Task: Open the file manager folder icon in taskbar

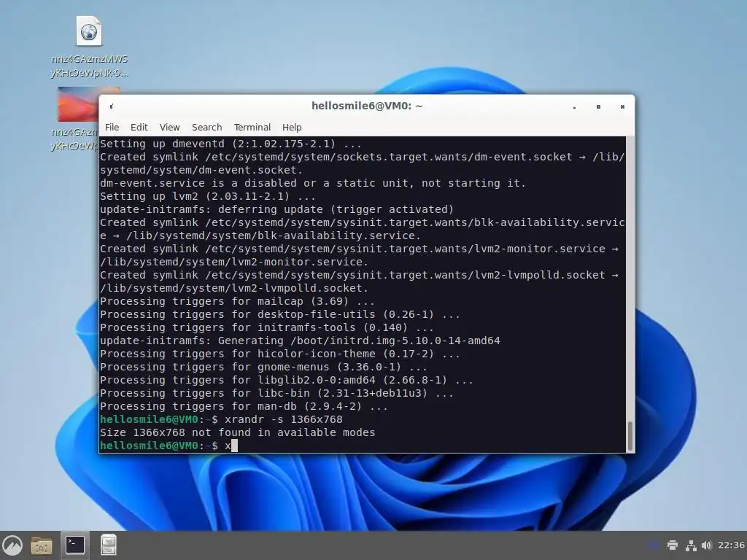Action: pyautogui.click(x=42, y=545)
